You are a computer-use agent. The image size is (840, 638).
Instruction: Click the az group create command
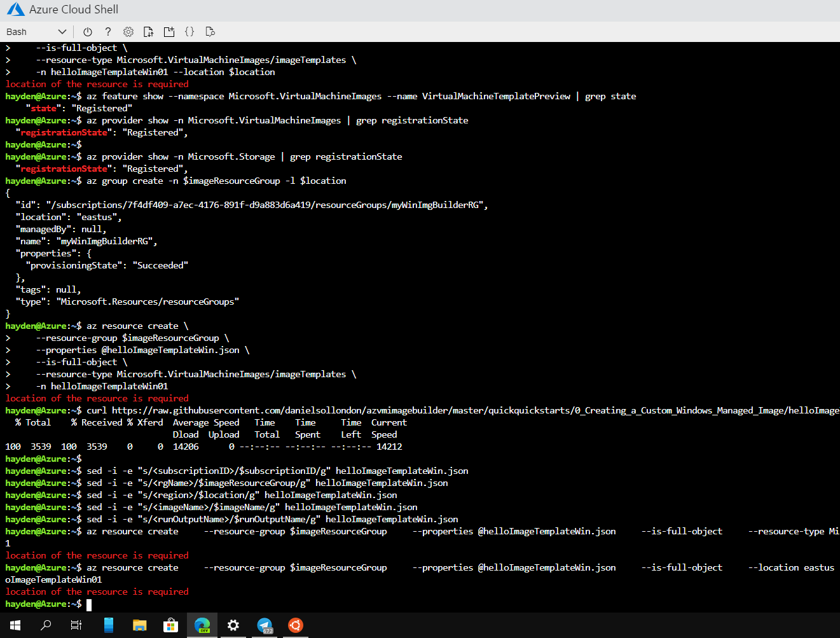coord(216,181)
